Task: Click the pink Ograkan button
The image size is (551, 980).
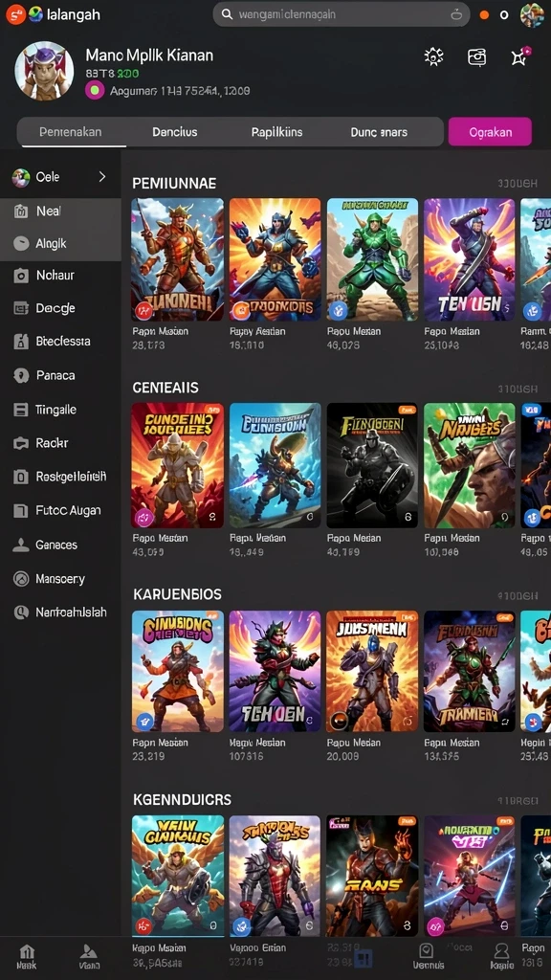Action: [490, 132]
